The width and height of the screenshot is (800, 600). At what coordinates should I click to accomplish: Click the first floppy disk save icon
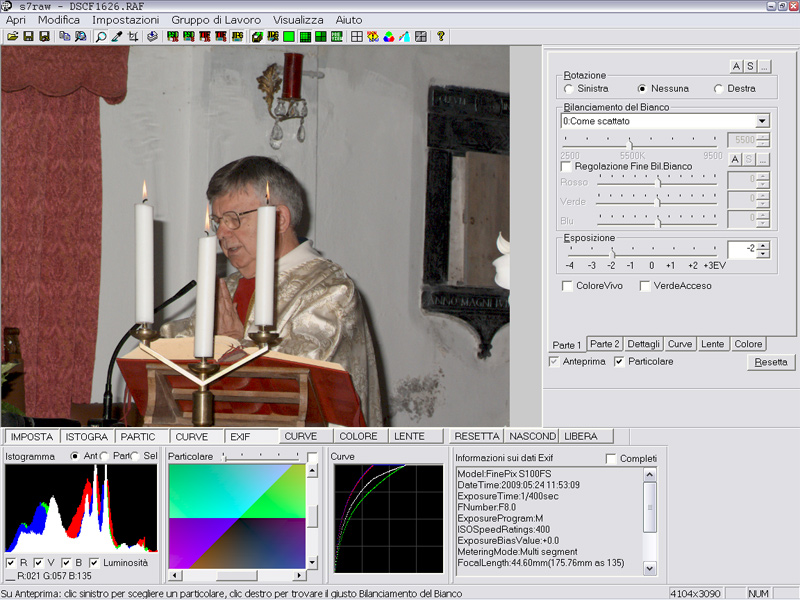[29, 37]
